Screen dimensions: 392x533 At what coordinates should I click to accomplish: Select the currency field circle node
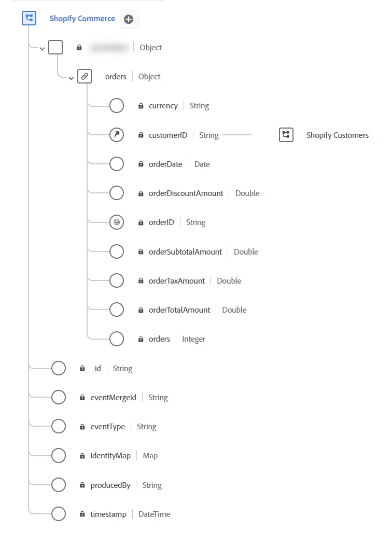click(x=117, y=106)
